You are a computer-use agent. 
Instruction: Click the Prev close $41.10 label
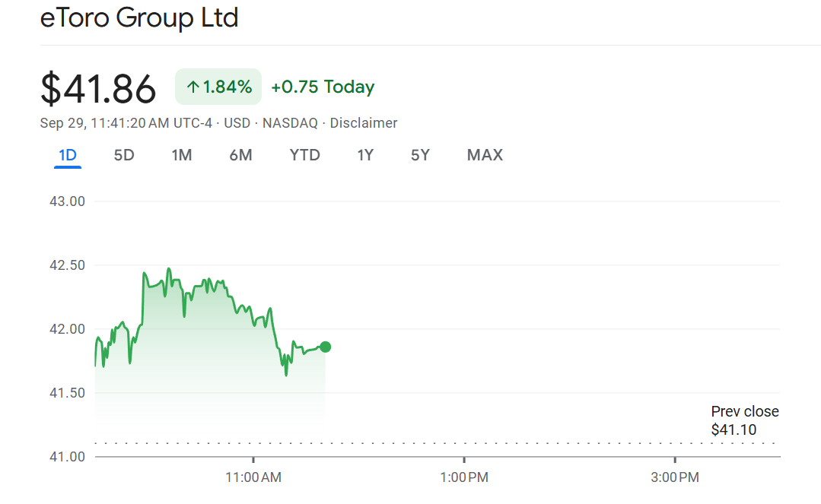point(744,420)
